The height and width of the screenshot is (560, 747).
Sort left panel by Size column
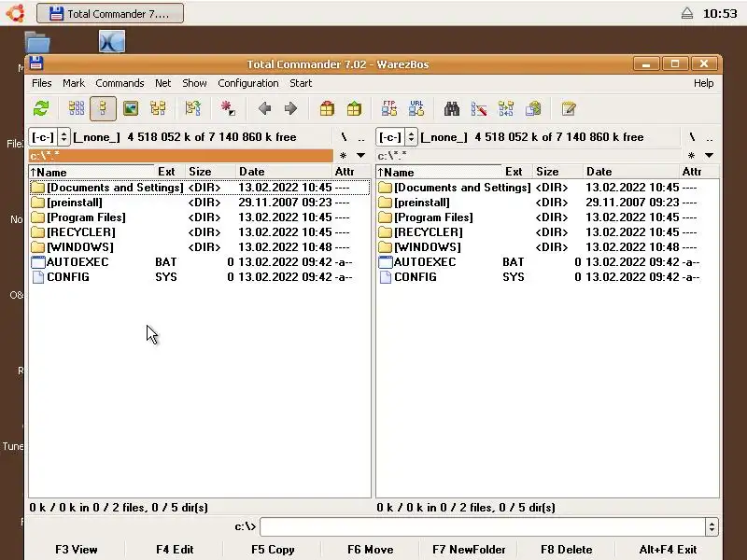click(210, 172)
